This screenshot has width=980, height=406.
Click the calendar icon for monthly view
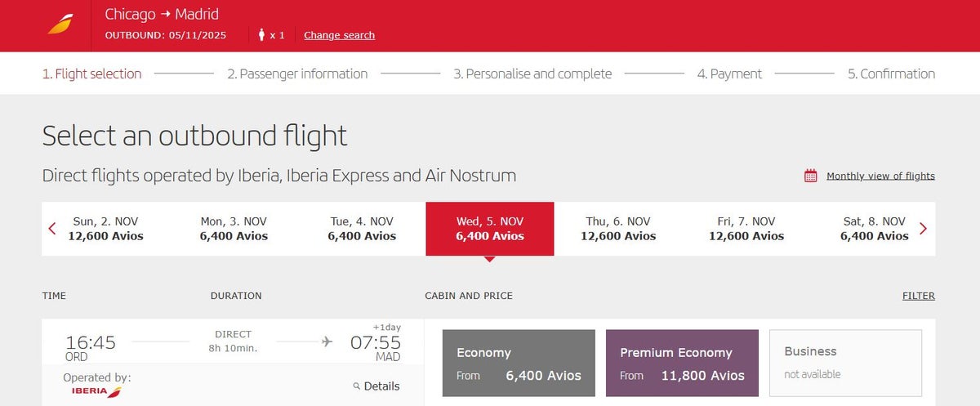click(x=811, y=176)
